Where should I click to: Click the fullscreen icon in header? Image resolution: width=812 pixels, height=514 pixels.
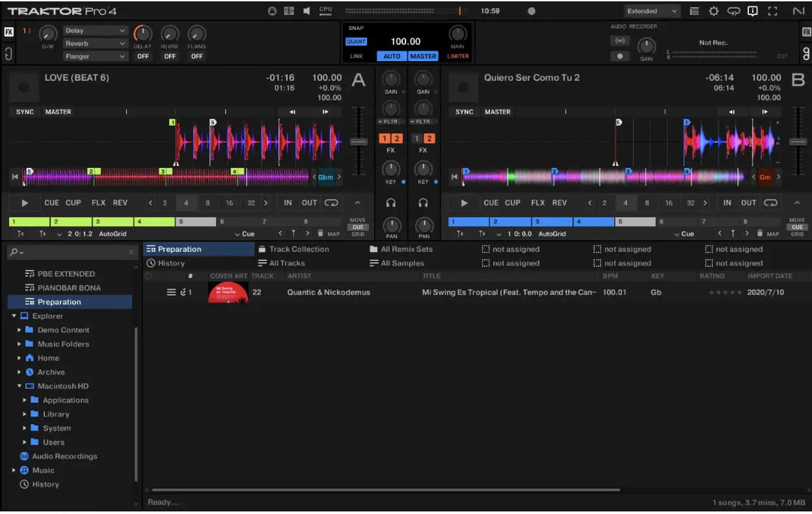[x=772, y=11]
